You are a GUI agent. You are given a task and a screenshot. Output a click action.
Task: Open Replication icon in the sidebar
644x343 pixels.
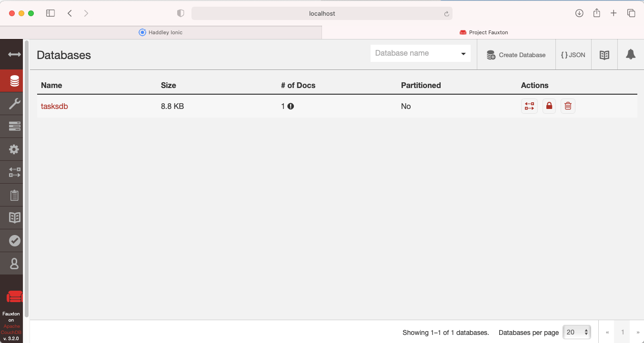coord(14,172)
